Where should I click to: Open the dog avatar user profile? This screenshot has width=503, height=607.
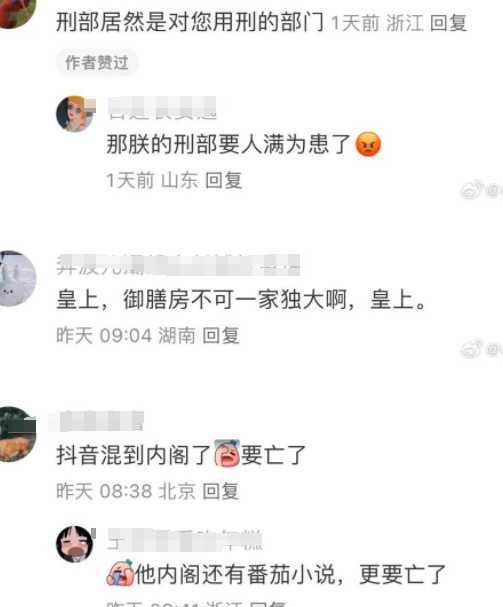pyautogui.click(x=17, y=434)
